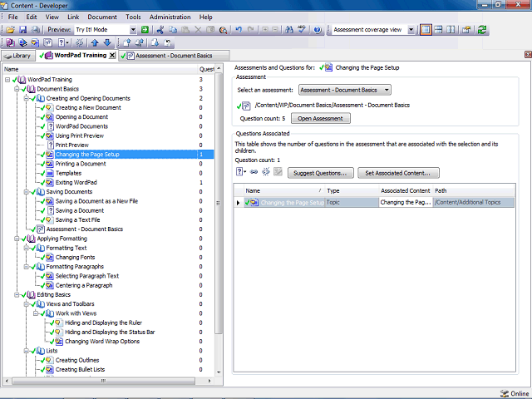This screenshot has height=399, width=532.
Task: Collapse the Editing Basics module
Action: click(x=17, y=295)
